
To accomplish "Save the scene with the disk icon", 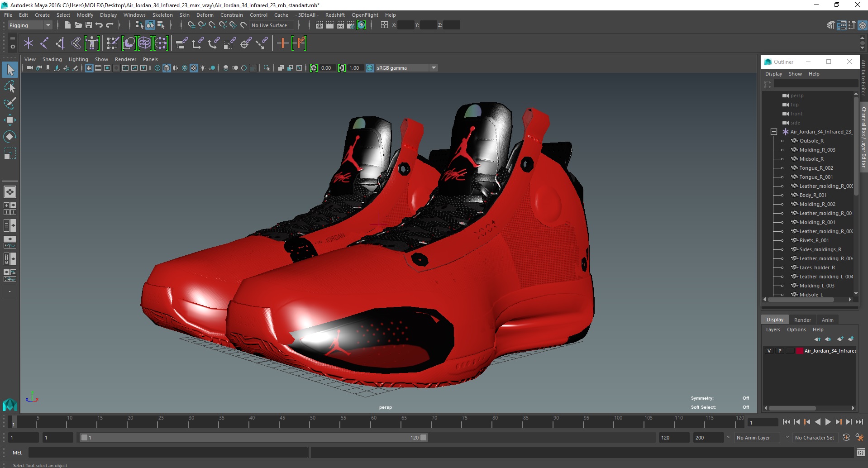I will pos(89,25).
